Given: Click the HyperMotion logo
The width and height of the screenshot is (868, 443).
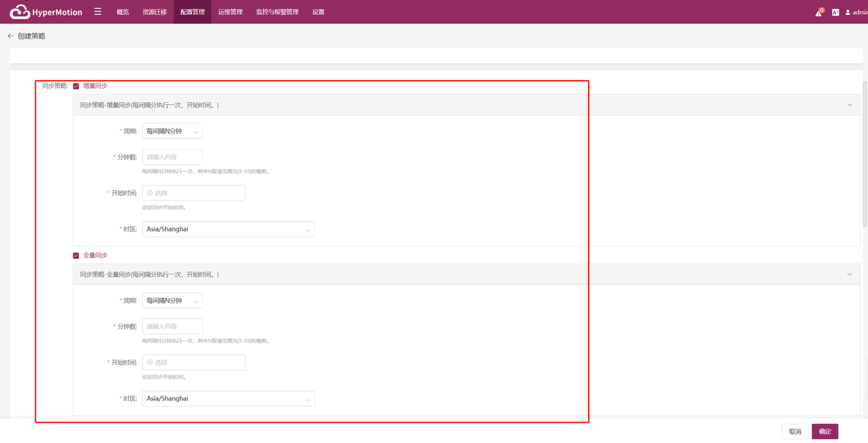Looking at the screenshot, I should coord(46,12).
